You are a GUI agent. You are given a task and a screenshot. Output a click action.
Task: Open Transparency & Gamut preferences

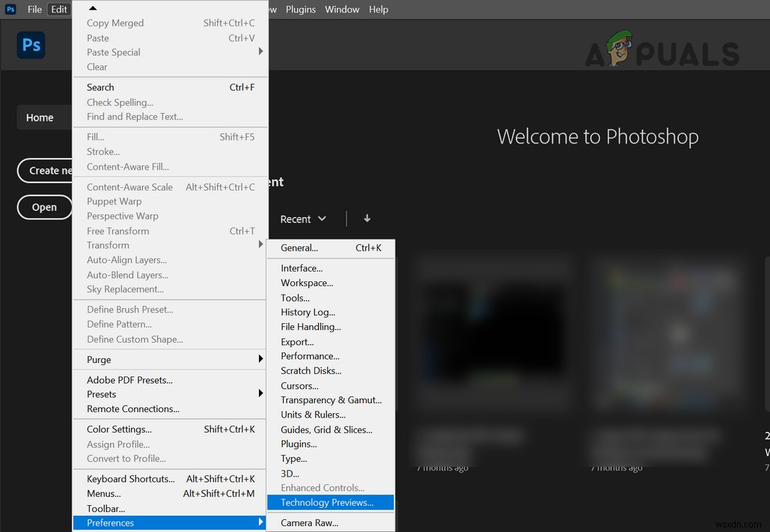coord(331,400)
